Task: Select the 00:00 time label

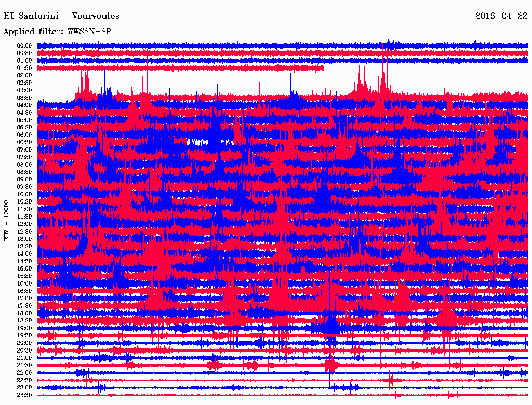Action: click(24, 46)
